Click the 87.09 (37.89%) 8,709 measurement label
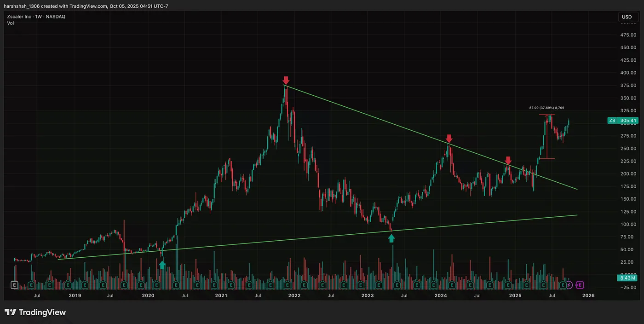This screenshot has height=324, width=644. tap(546, 108)
